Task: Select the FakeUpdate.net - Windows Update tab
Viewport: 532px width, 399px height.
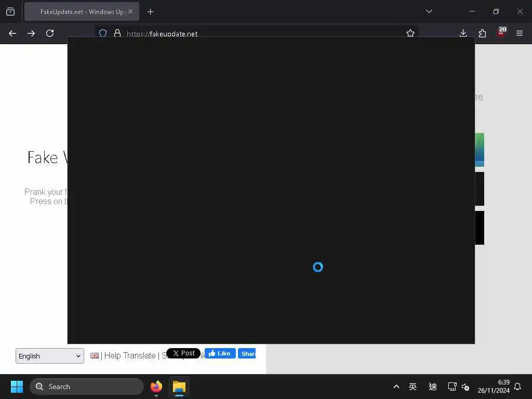Action: tap(82, 12)
